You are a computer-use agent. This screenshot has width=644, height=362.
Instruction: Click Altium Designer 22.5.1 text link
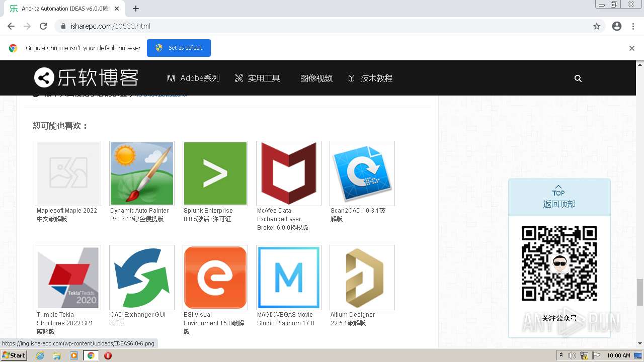coord(353,319)
